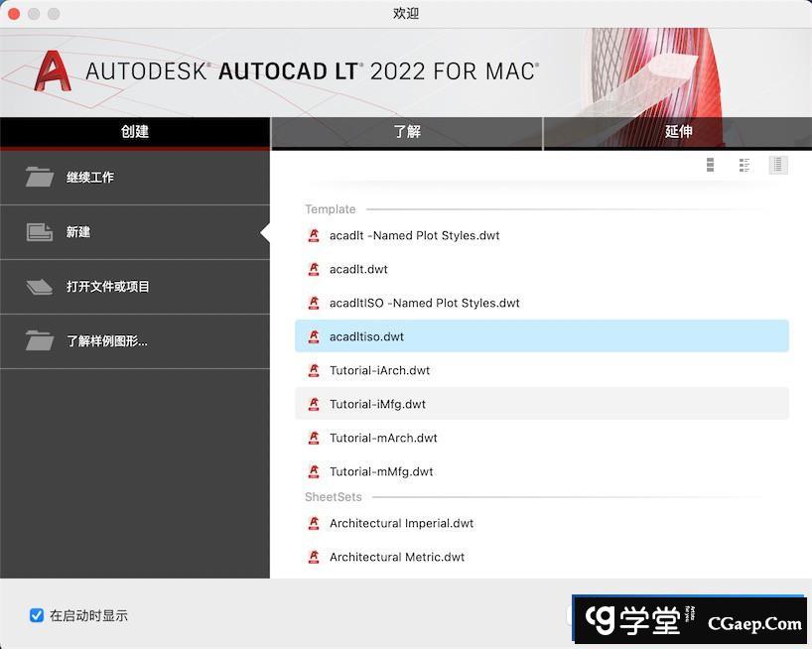Select the acadltiso.dwt template
The image size is (812, 649).
pyautogui.click(x=367, y=337)
